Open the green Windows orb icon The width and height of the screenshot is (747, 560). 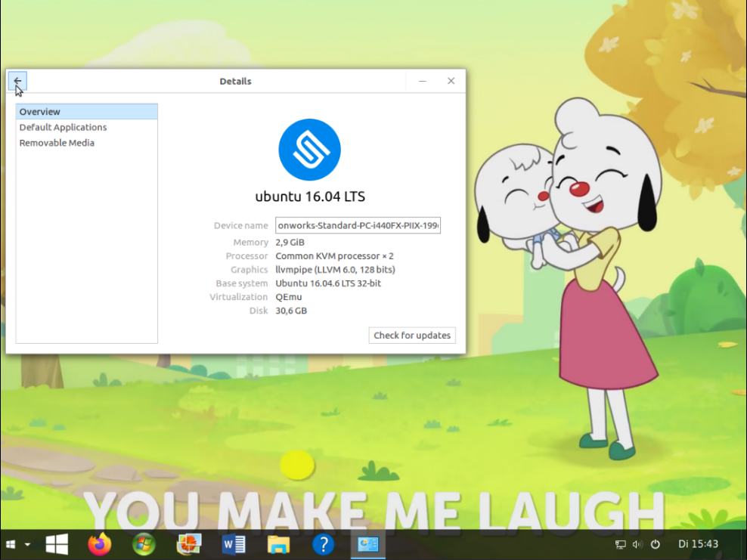(x=144, y=544)
